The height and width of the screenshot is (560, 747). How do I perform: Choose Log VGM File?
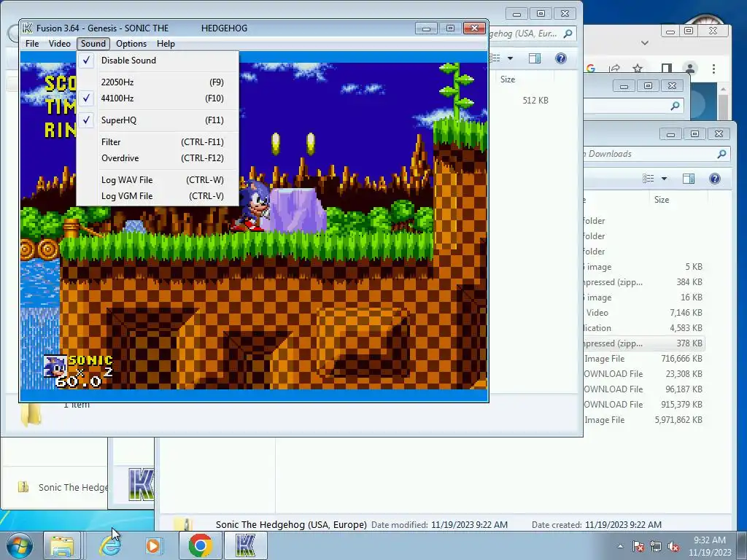[x=158, y=195]
